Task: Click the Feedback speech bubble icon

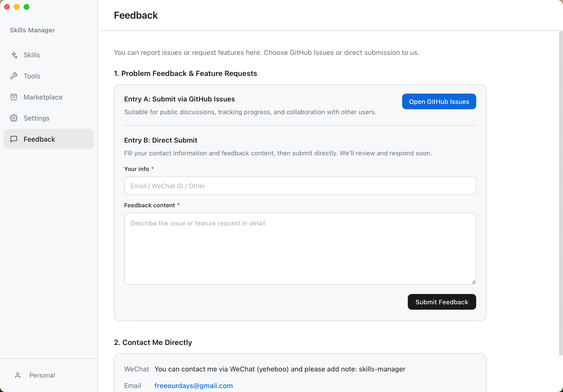Action: [14, 139]
